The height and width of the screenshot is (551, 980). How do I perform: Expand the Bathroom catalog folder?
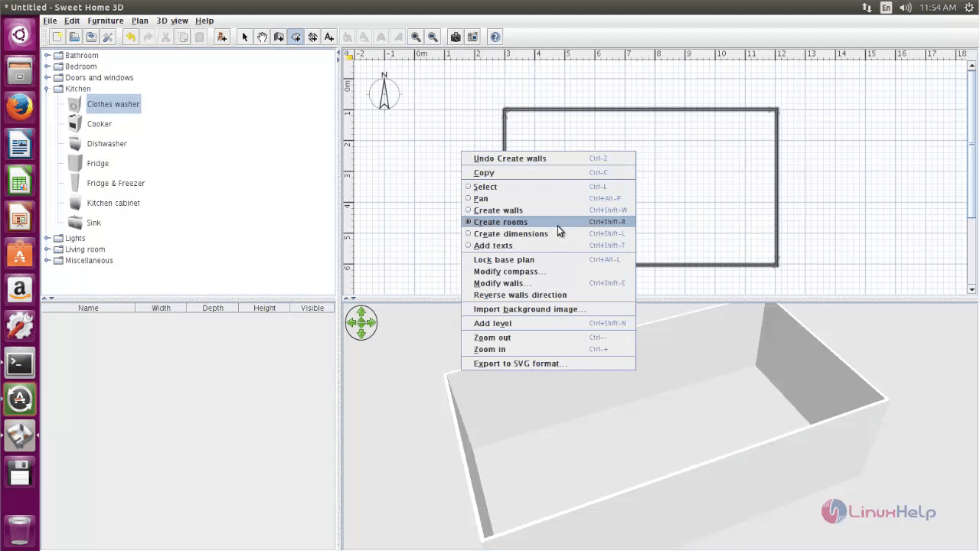(47, 55)
